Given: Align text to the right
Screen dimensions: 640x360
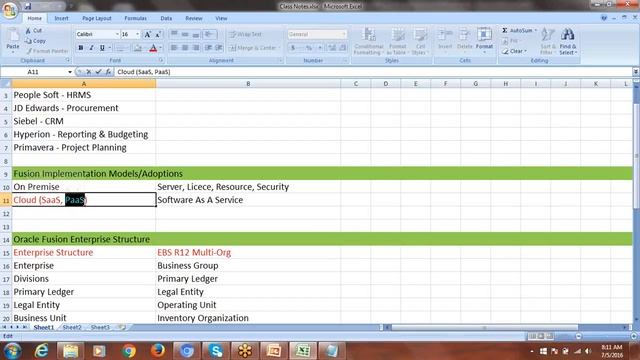Looking at the screenshot, I should point(196,48).
